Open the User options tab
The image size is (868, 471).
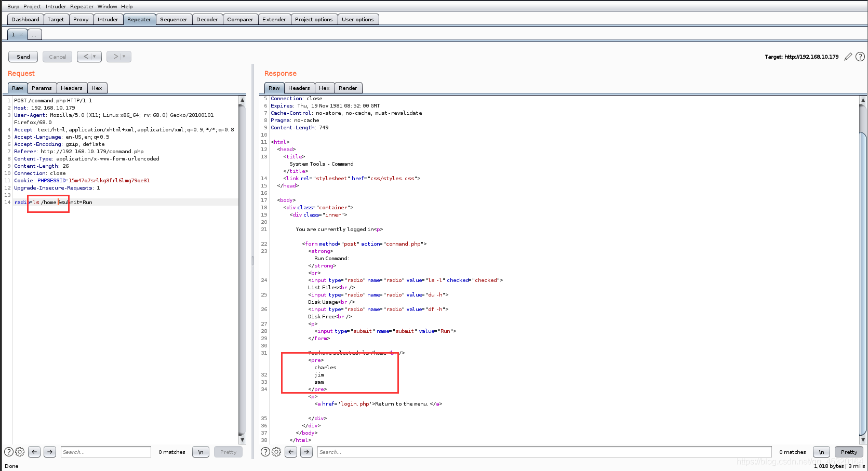pos(358,20)
